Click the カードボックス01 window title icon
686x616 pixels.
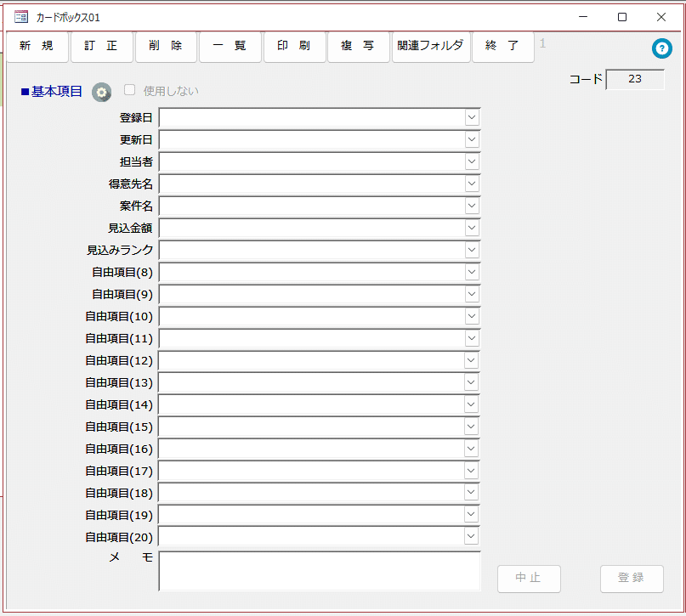21,17
